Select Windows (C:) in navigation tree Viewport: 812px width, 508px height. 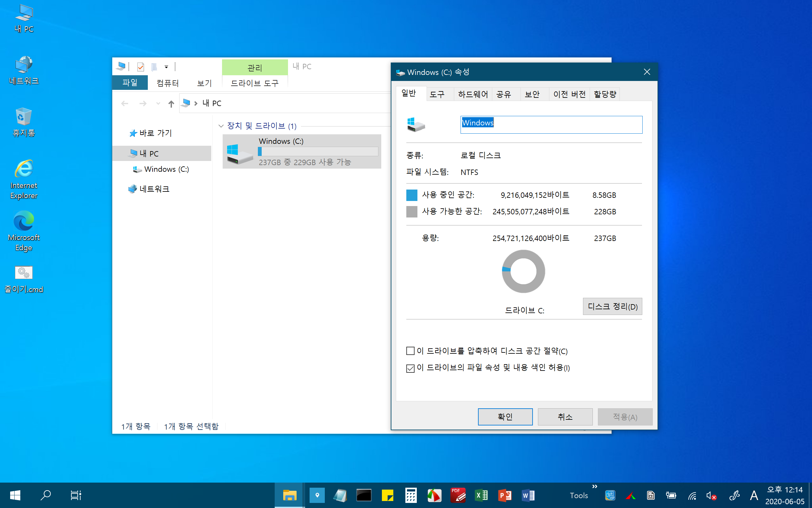click(x=161, y=169)
